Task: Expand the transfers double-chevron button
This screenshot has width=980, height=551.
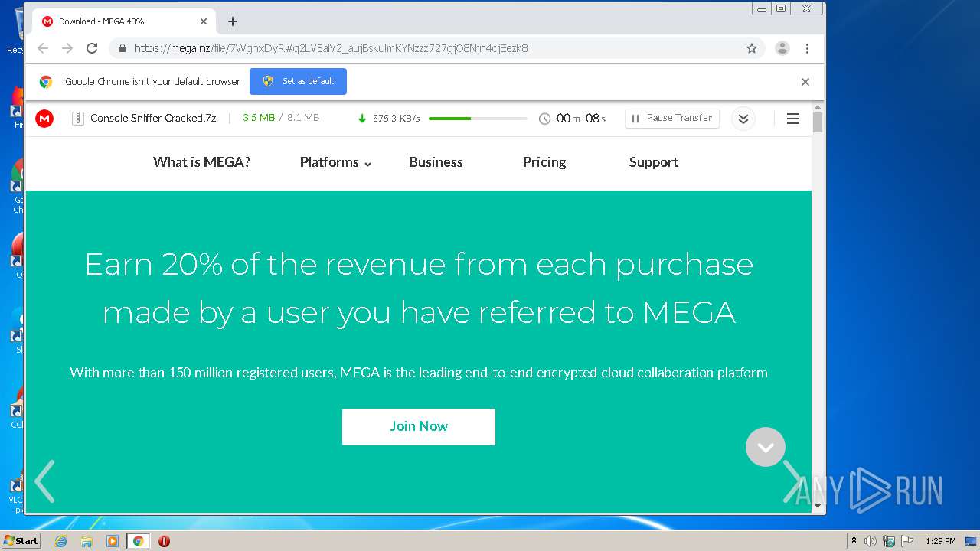Action: pyautogui.click(x=743, y=119)
